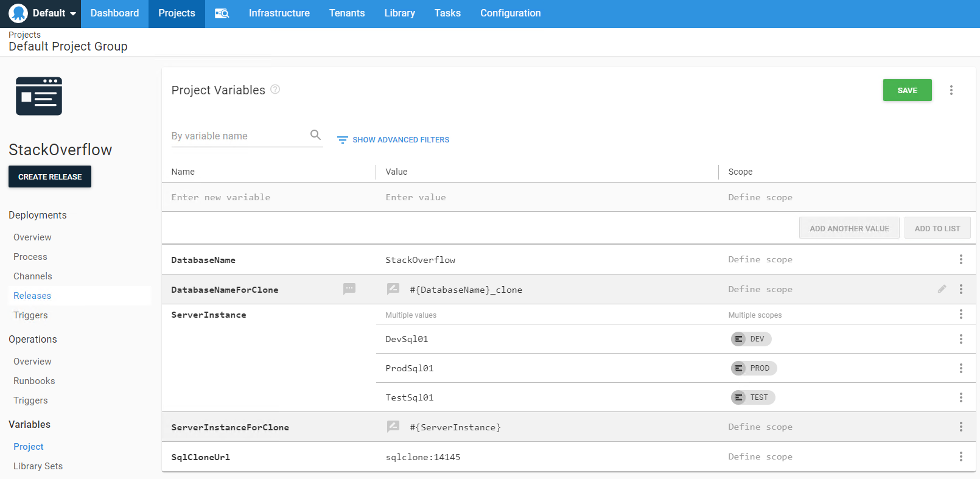The height and width of the screenshot is (479, 980).
Task: Select the DEV scope chip for DevSql01
Action: click(x=751, y=339)
